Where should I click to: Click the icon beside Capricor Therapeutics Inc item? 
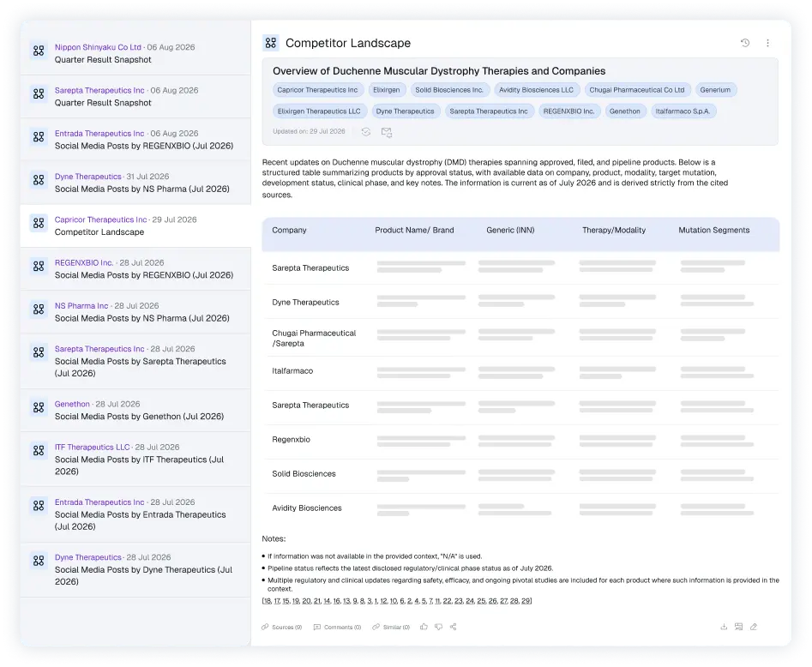tap(39, 223)
